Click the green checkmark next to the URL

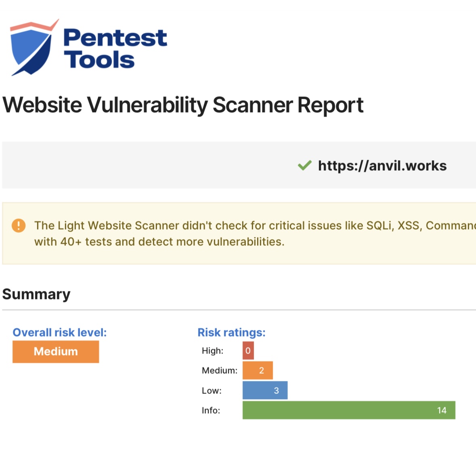[x=304, y=165]
